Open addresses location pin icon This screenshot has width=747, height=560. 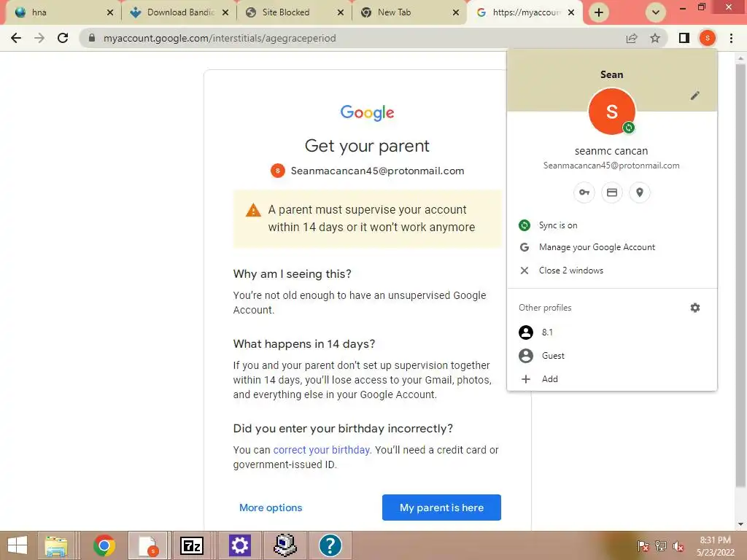tap(639, 192)
